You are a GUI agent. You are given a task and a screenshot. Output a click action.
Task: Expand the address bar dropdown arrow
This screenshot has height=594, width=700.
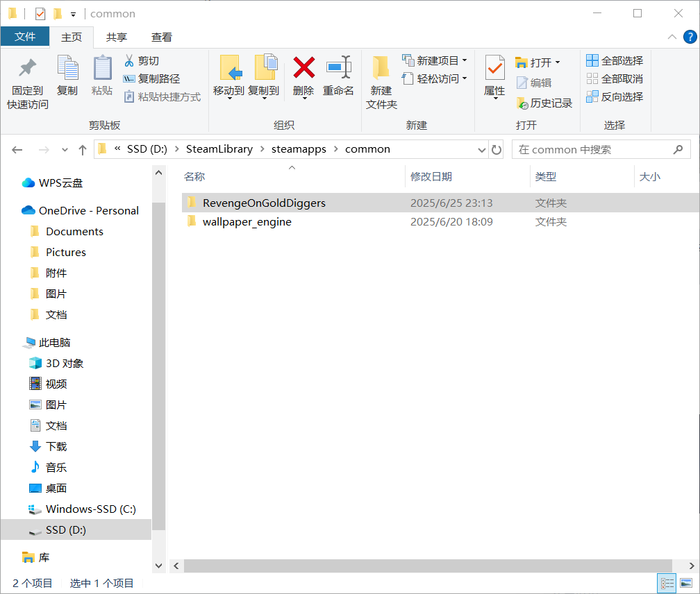pos(481,148)
